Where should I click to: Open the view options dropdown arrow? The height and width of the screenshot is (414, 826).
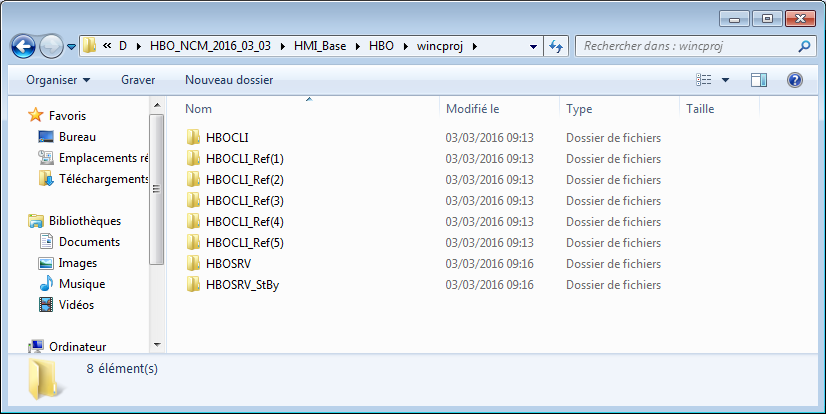726,80
